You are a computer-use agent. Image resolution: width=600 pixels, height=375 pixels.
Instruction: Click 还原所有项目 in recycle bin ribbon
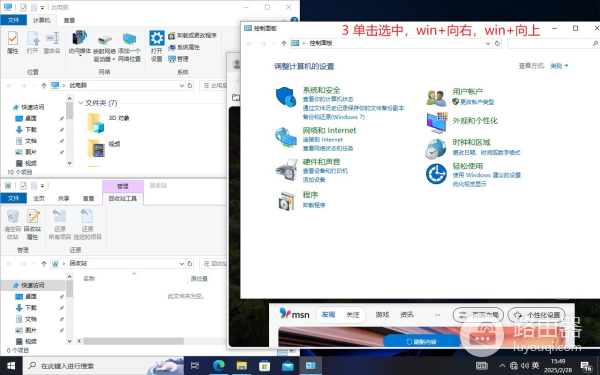(x=60, y=225)
